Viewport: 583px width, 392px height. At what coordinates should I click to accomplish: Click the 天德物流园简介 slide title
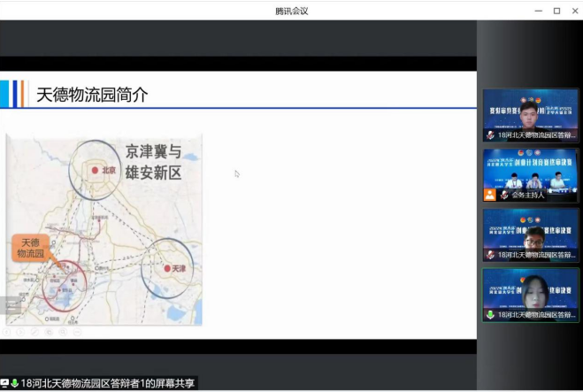[x=92, y=95]
